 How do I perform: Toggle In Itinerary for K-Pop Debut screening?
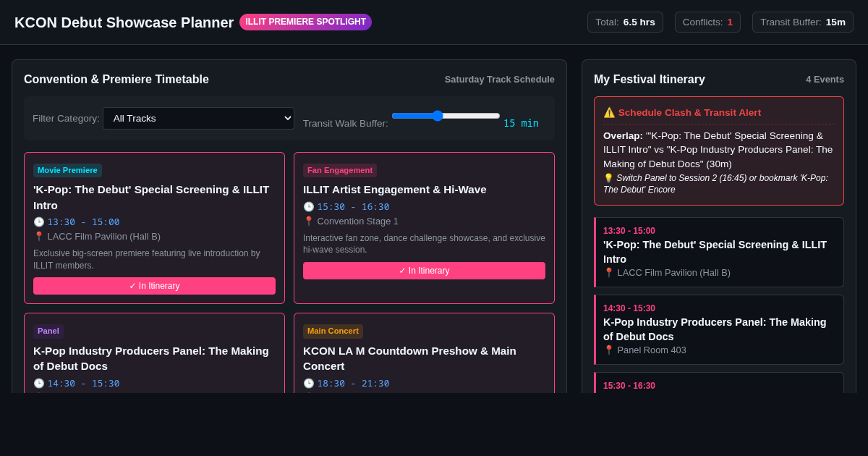[154, 286]
